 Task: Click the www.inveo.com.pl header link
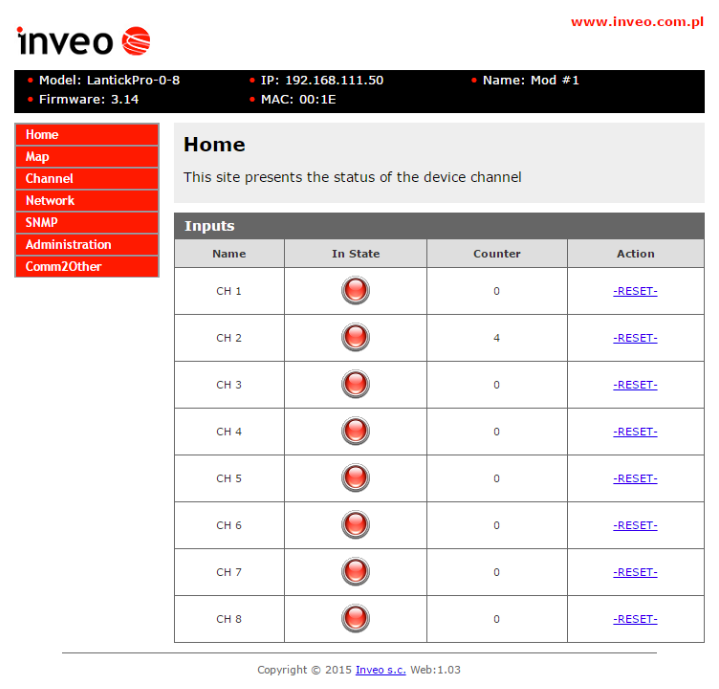[x=637, y=21]
